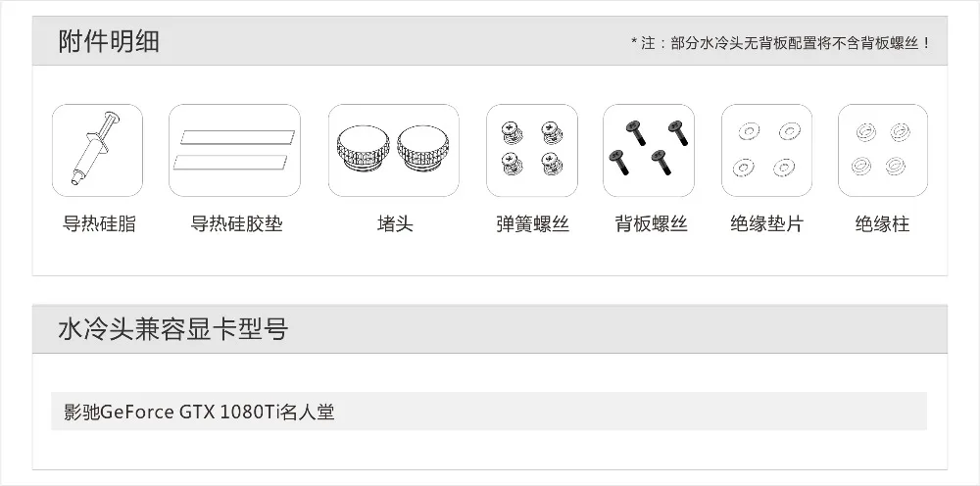
Task: Click the 绝缘柱 caption
Action: [883, 223]
